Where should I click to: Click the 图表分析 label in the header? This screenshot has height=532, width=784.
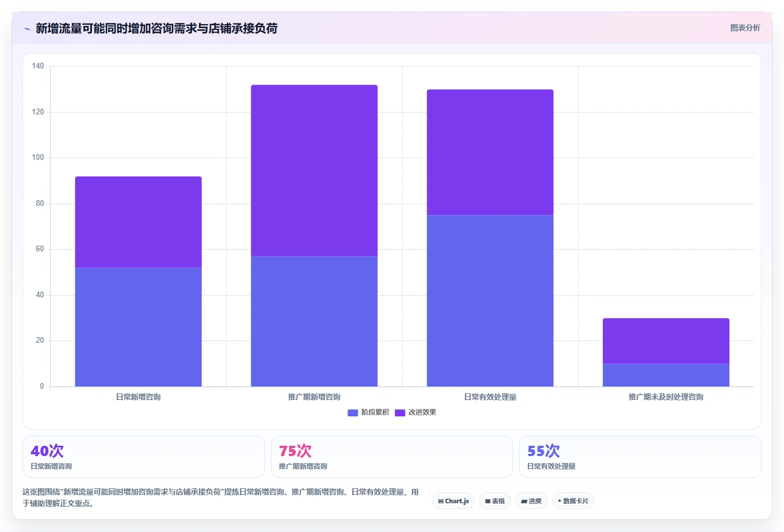[745, 28]
